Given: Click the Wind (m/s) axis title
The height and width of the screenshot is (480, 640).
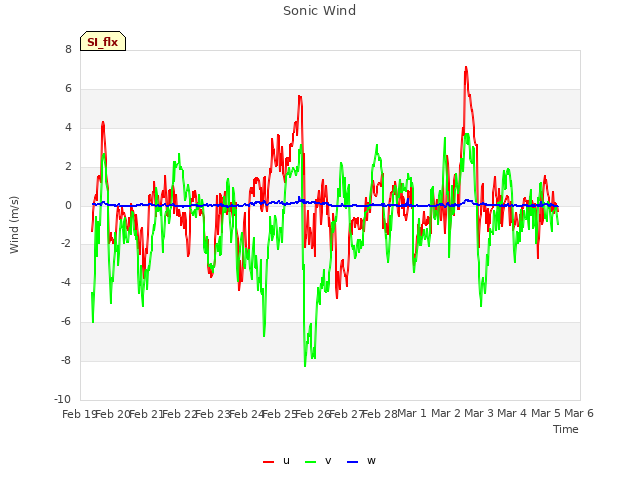Looking at the screenshot, I should (14, 225).
